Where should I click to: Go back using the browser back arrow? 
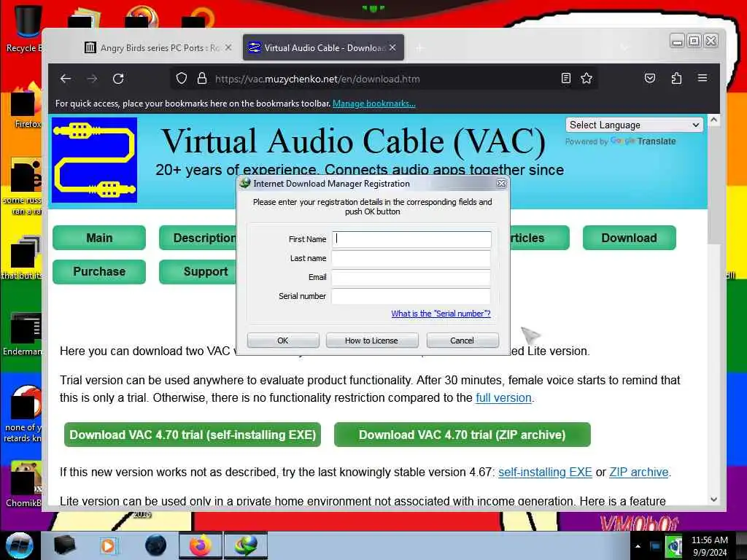coord(66,79)
